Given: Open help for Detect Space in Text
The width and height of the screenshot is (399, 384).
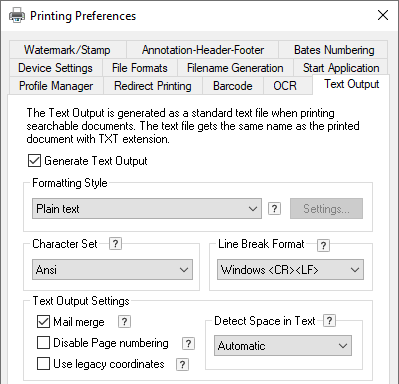Looking at the screenshot, I should coord(329,320).
